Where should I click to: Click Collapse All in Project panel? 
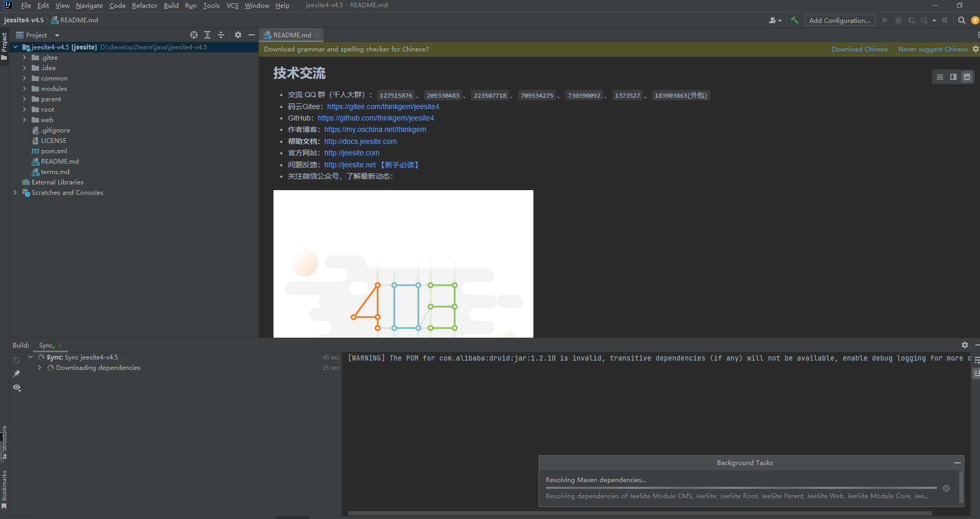[x=221, y=35]
